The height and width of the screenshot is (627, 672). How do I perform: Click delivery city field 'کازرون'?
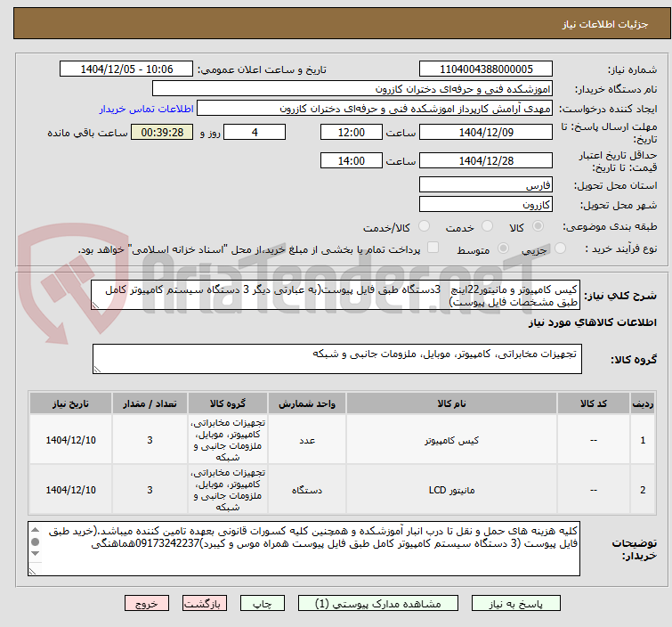point(486,204)
